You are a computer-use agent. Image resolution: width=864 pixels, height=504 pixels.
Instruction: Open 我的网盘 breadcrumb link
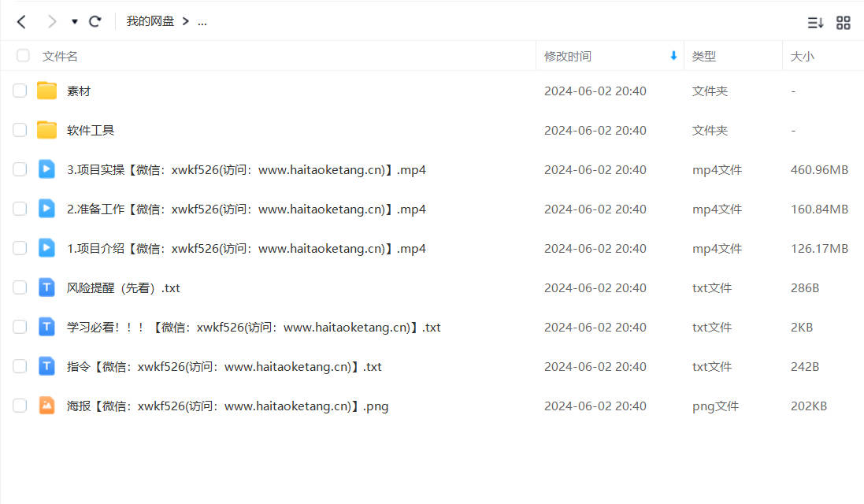(150, 21)
